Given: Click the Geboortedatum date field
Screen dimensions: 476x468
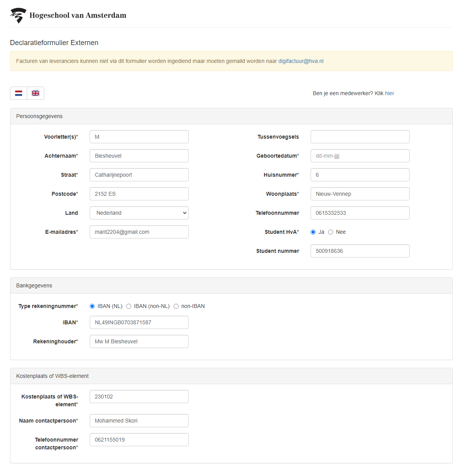Looking at the screenshot, I should tap(360, 156).
